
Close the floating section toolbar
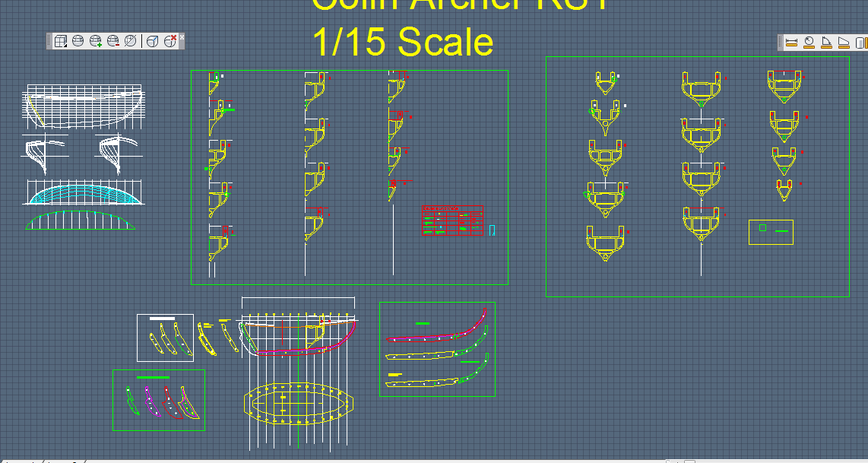[182, 37]
